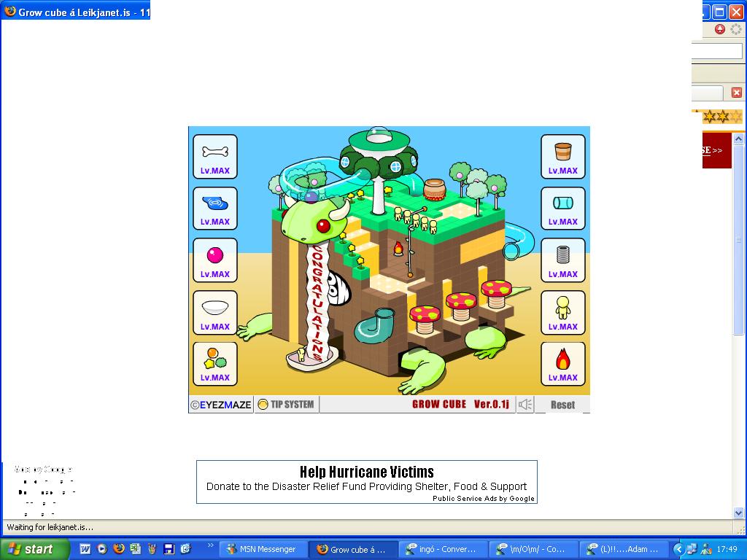Launch Firefox from quick launch bar
Image resolution: width=747 pixels, height=560 pixels.
119,549
